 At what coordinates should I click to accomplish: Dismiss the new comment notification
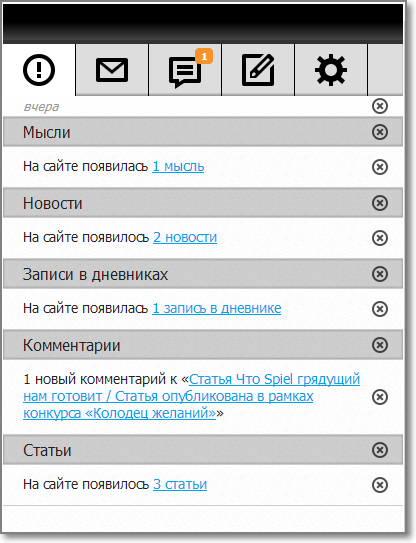coord(380,397)
